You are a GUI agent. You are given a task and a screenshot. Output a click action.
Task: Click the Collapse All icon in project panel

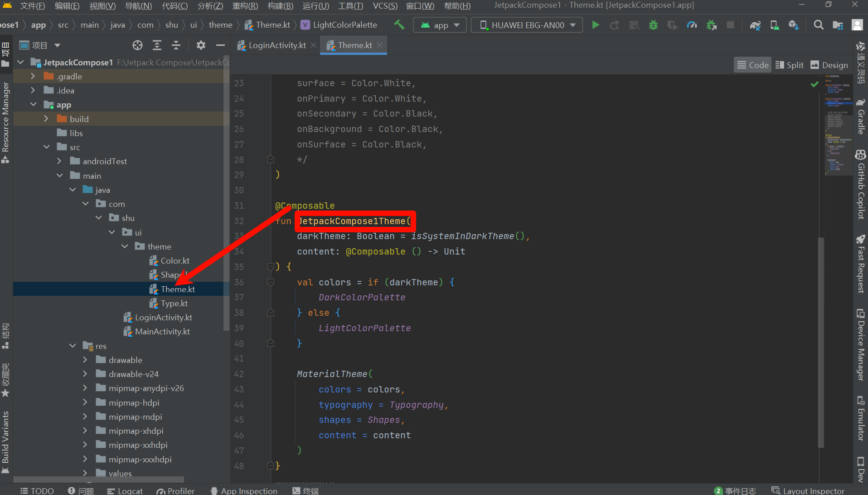point(176,45)
